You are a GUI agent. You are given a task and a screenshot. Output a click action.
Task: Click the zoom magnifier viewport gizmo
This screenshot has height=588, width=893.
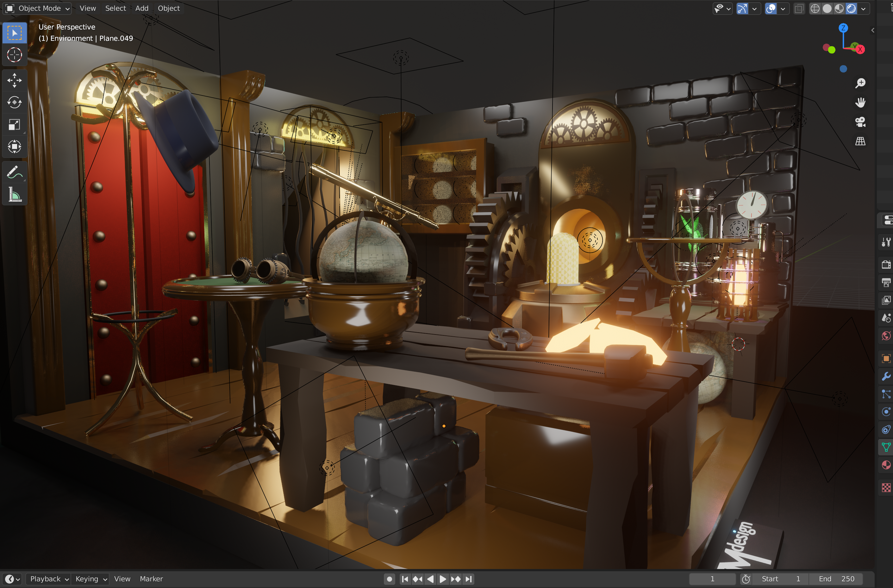coord(860,83)
